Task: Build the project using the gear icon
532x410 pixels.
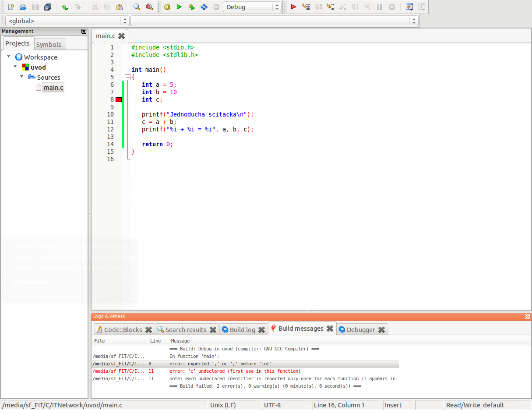Action: tap(167, 7)
